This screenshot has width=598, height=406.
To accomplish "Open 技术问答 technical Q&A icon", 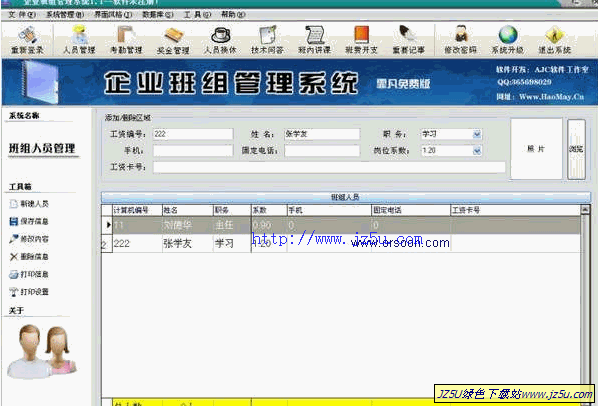I will pyautogui.click(x=267, y=40).
